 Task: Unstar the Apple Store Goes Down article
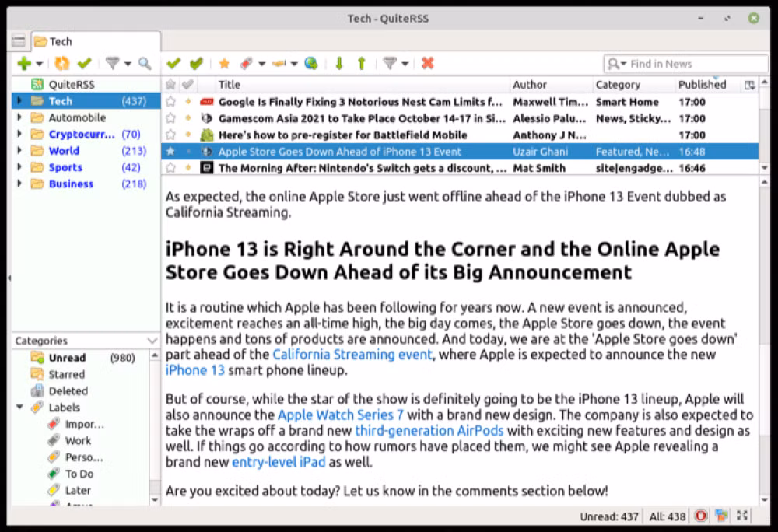coord(170,151)
